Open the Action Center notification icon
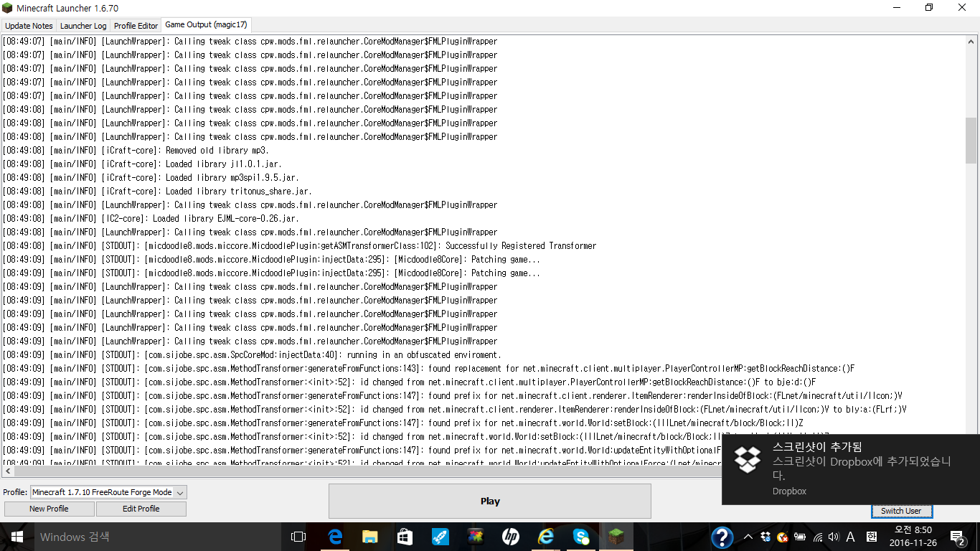The width and height of the screenshot is (980, 551). [958, 537]
